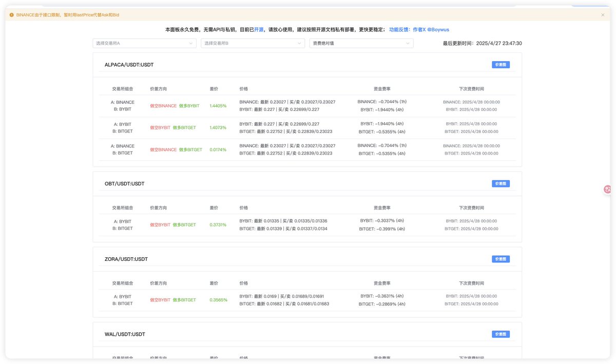View the ZORA/USDT 价差图 chart

tap(500, 259)
